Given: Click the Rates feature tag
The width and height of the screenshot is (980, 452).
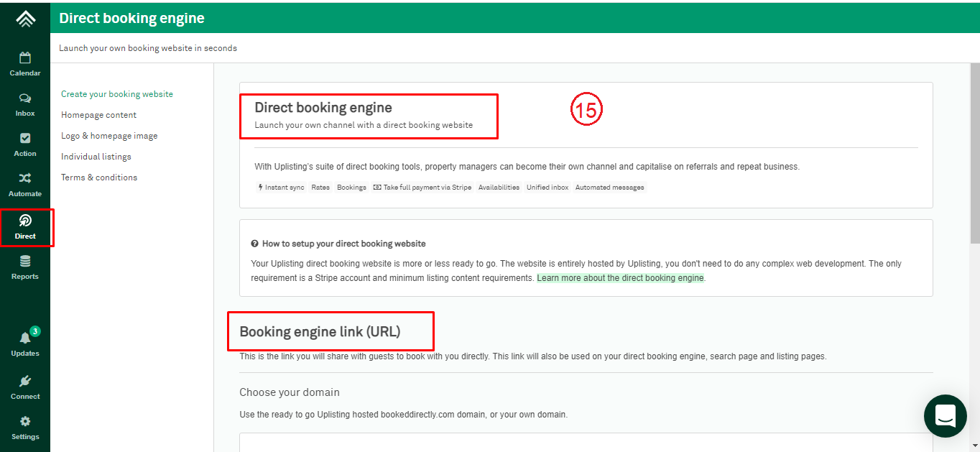Looking at the screenshot, I should pos(320,188).
